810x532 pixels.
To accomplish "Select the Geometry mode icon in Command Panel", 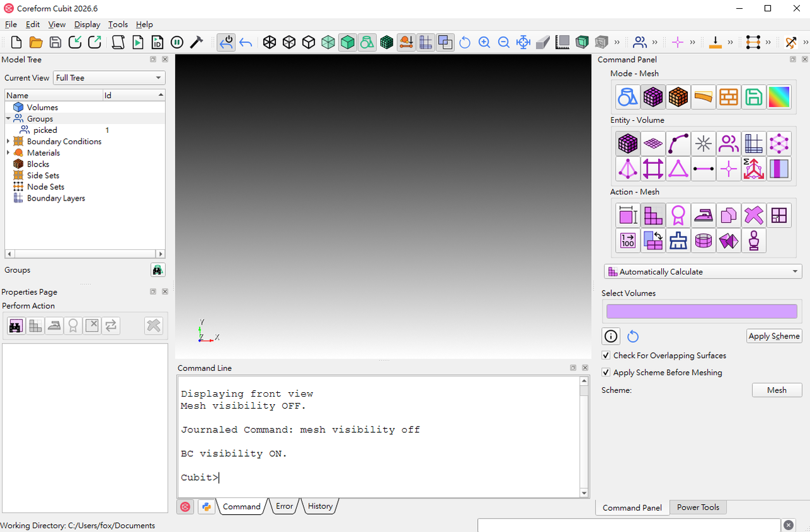I will 627,97.
